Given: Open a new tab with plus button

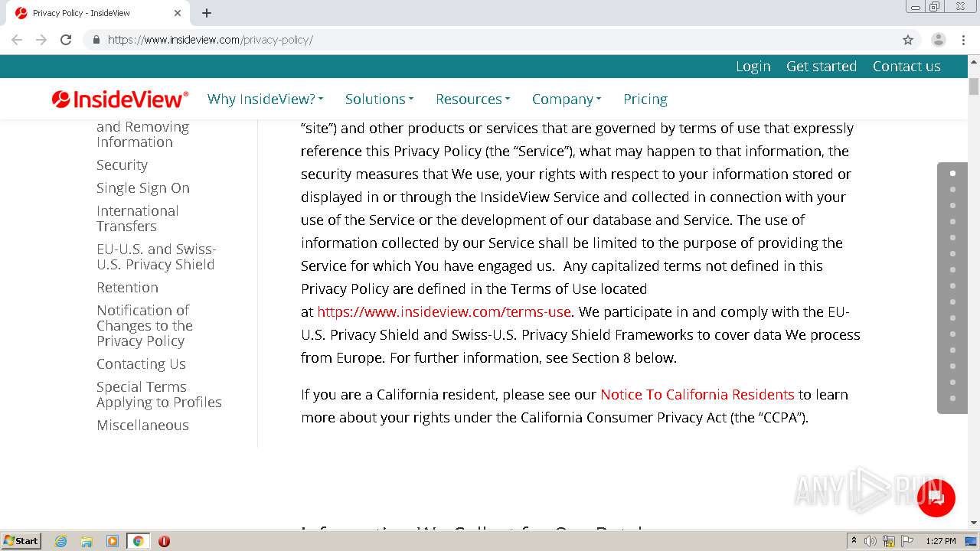Looking at the screenshot, I should tap(207, 13).
